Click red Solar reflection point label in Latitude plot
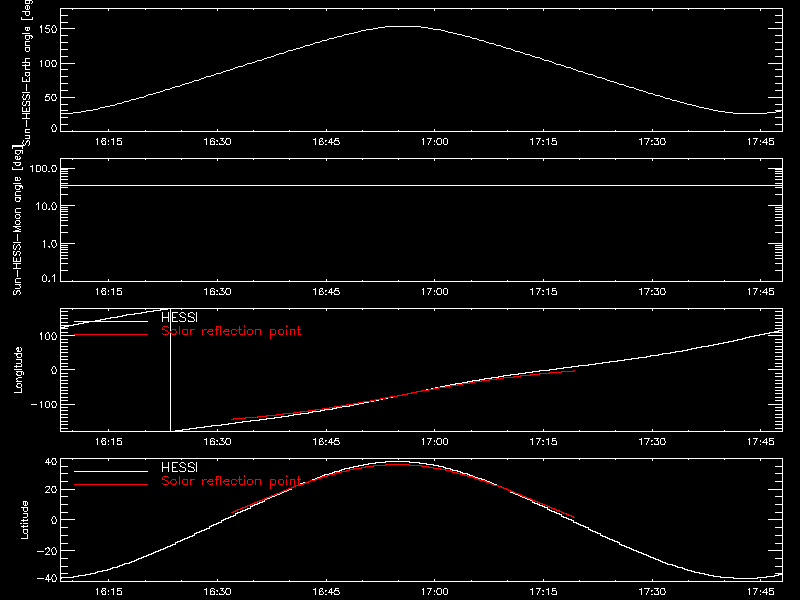The image size is (800, 600). (x=231, y=481)
